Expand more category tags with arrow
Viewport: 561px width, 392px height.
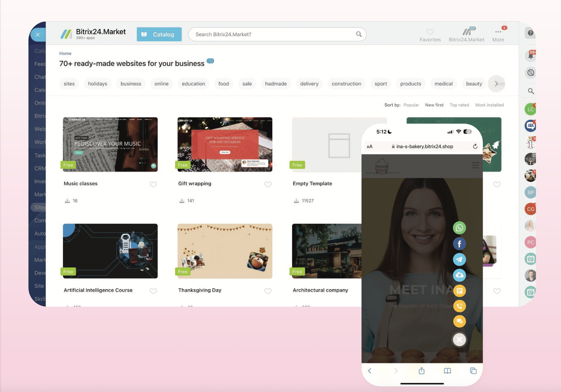(496, 84)
